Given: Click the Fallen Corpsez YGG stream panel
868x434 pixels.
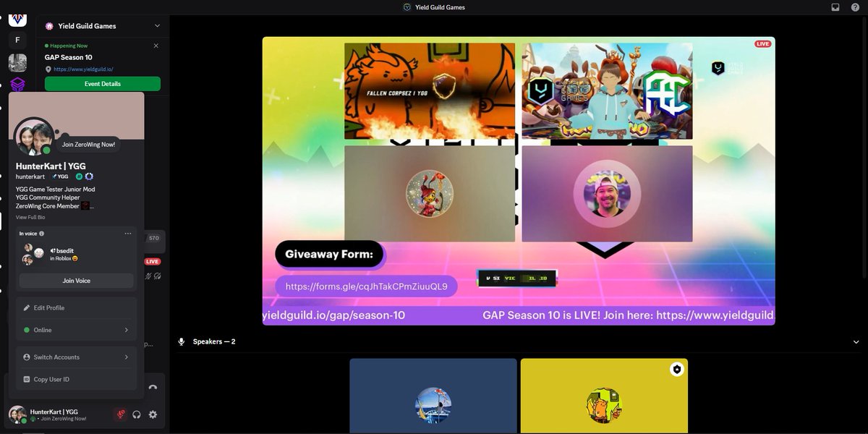Looking at the screenshot, I should [x=430, y=91].
